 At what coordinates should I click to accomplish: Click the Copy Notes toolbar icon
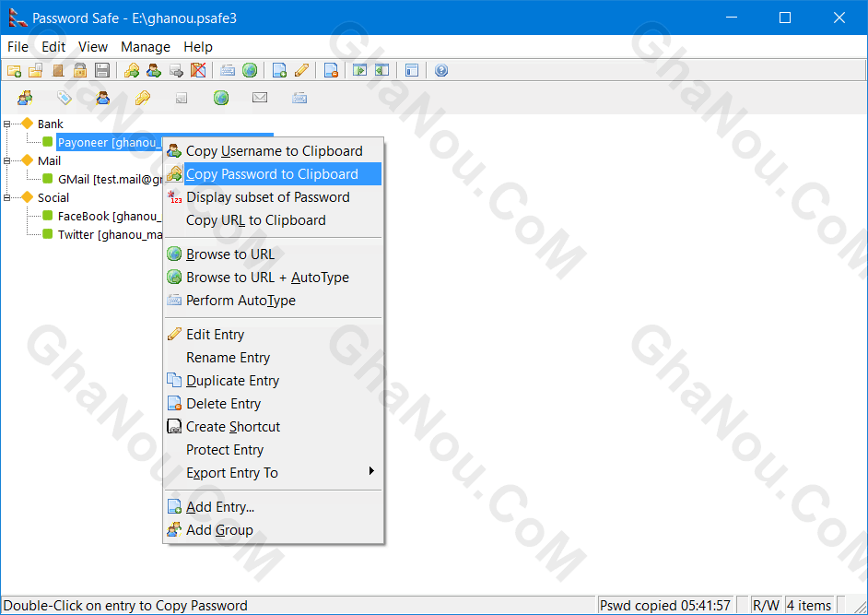176,70
